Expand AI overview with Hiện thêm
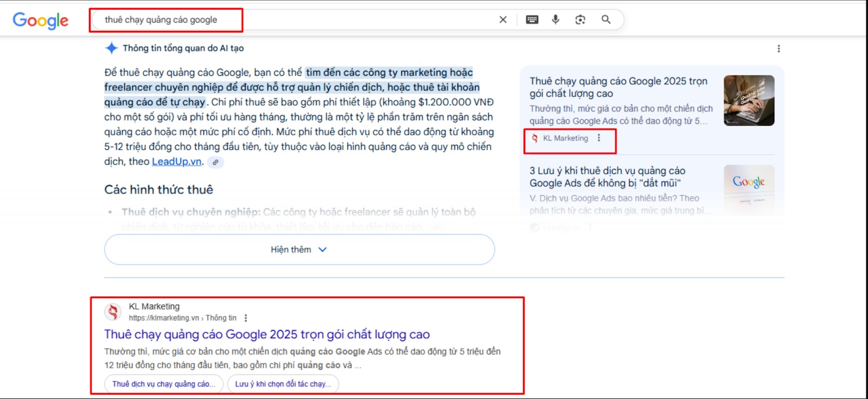This screenshot has width=868, height=399. tap(299, 249)
